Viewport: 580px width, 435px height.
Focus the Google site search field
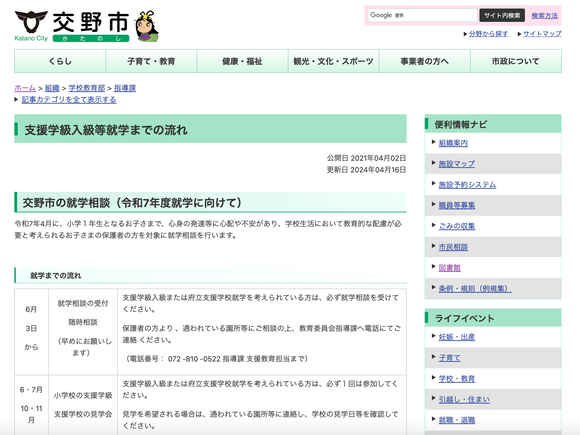[422, 15]
